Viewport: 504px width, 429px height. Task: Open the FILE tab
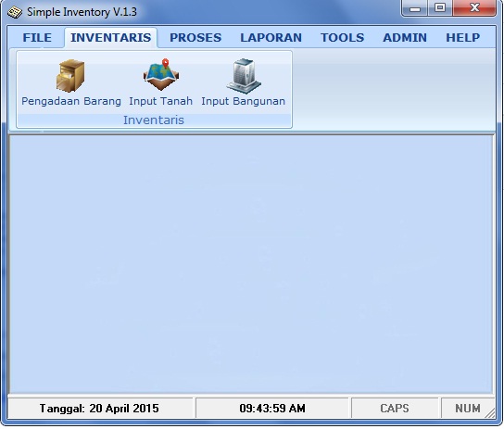[x=37, y=38]
